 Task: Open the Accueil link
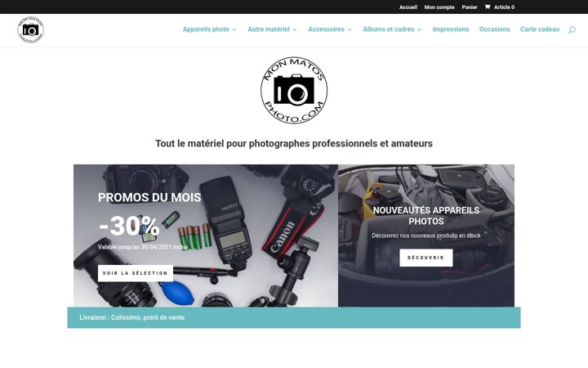click(408, 7)
